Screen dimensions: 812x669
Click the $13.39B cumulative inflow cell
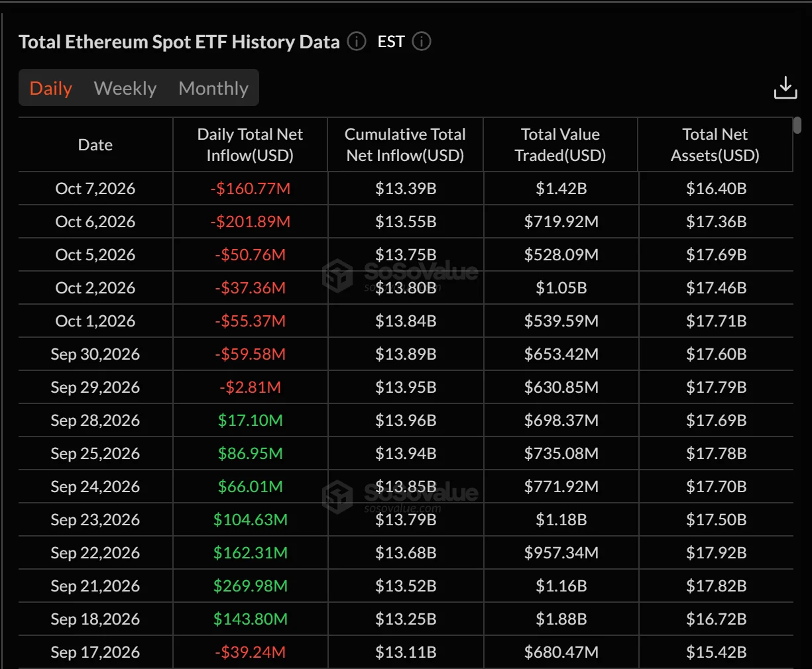[x=406, y=189]
